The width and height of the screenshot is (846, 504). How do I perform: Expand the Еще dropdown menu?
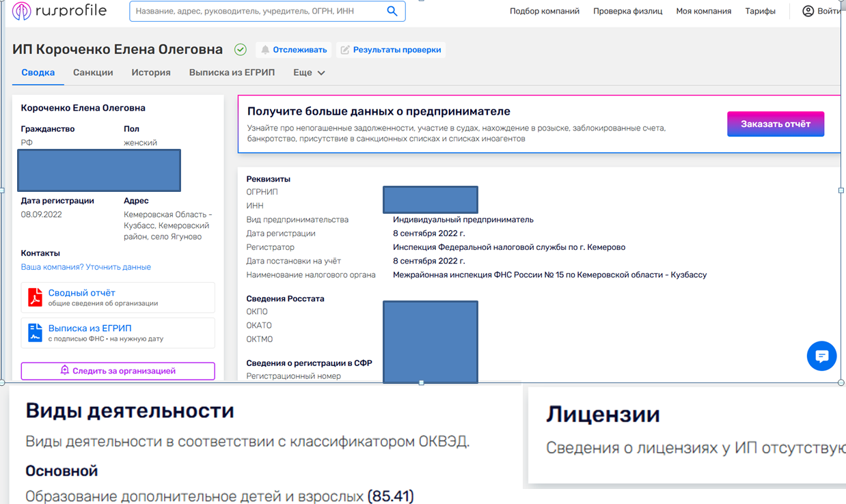coord(309,72)
